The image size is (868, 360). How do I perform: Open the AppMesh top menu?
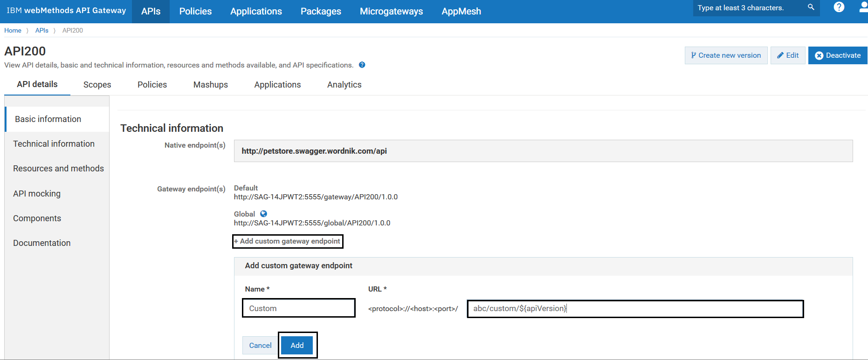click(x=462, y=11)
